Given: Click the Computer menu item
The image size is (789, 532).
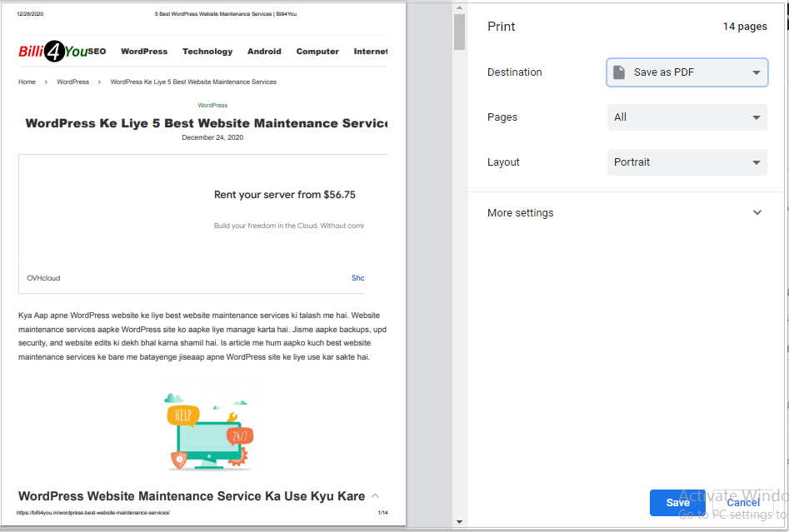Looking at the screenshot, I should pyautogui.click(x=317, y=52).
